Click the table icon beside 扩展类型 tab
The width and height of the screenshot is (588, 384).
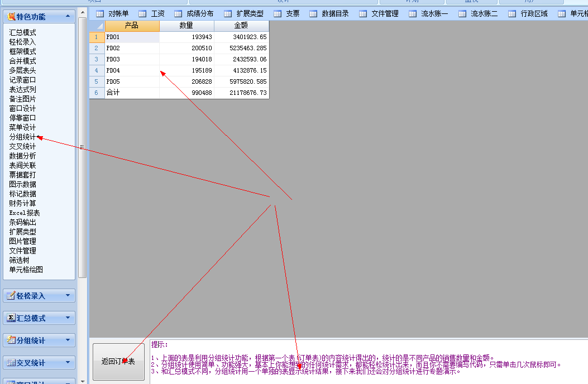click(x=228, y=14)
